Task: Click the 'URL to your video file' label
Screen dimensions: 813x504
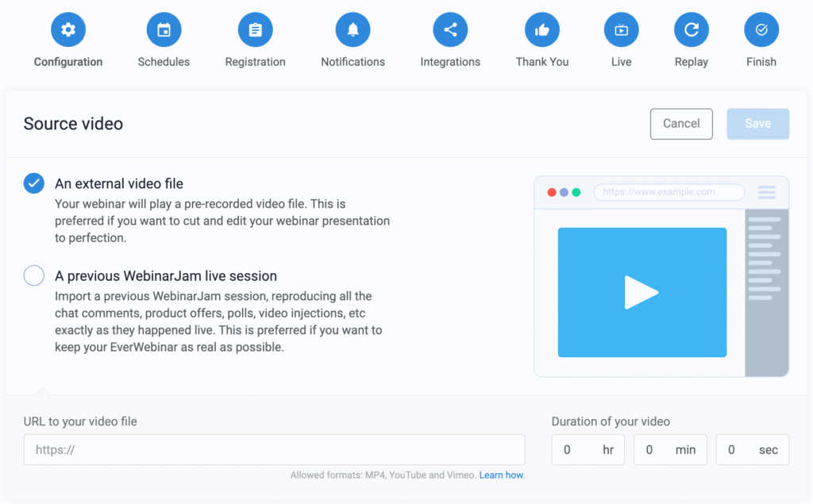Action: point(80,421)
